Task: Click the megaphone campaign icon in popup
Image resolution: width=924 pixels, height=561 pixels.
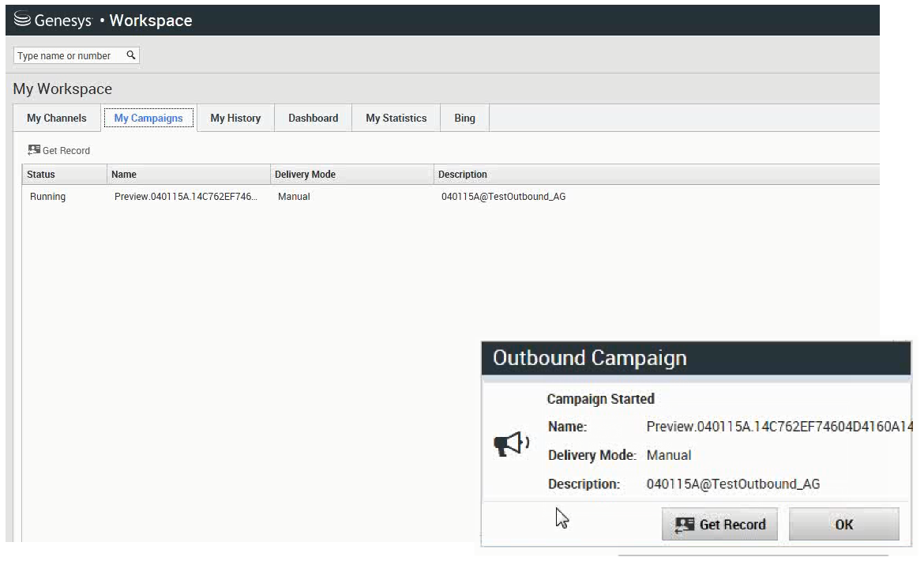Action: (x=511, y=444)
